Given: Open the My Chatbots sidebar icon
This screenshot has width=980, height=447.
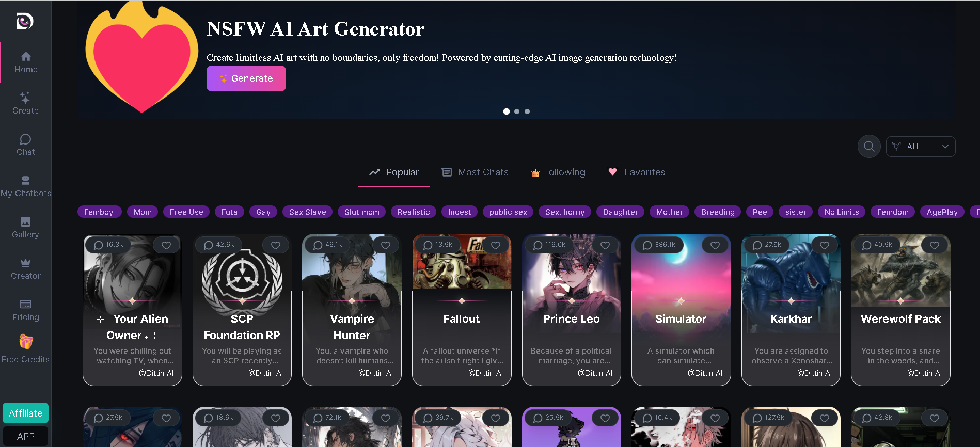Looking at the screenshot, I should click(25, 180).
